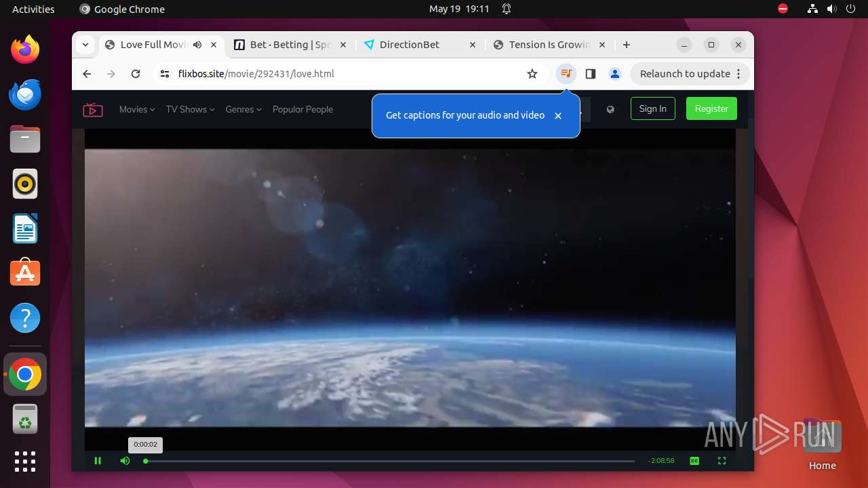Click the Sign In button
The height and width of the screenshot is (488, 868).
coord(652,108)
